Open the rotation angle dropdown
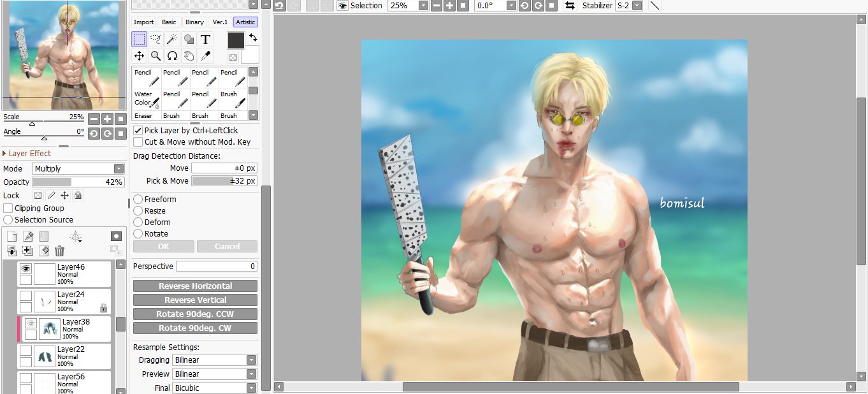This screenshot has width=868, height=394. 512,6
